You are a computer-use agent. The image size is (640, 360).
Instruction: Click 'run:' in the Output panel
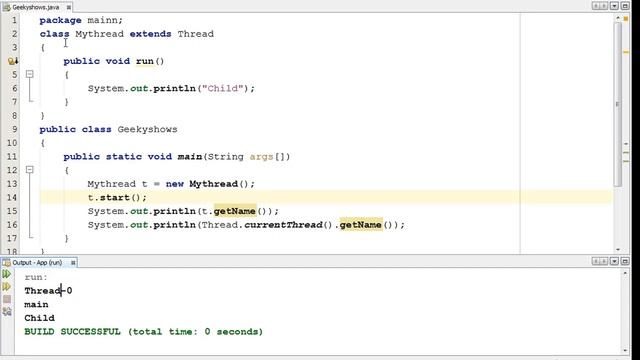click(36, 277)
